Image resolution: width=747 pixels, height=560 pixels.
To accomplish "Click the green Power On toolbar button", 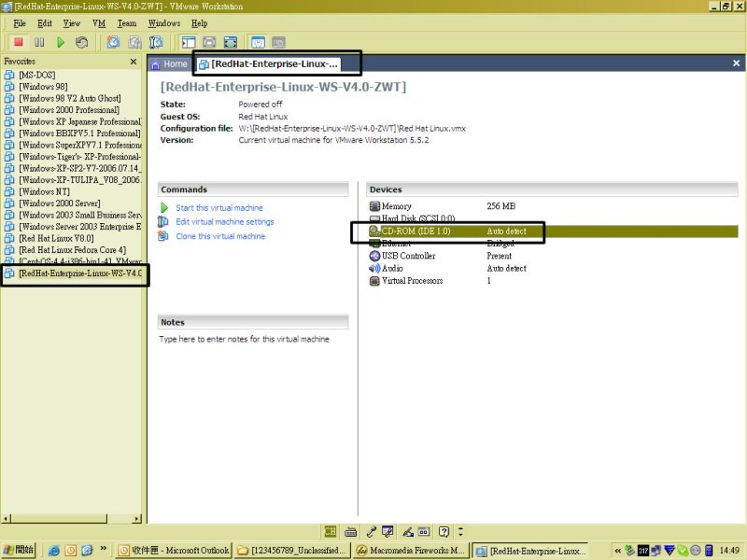I will 61,42.
